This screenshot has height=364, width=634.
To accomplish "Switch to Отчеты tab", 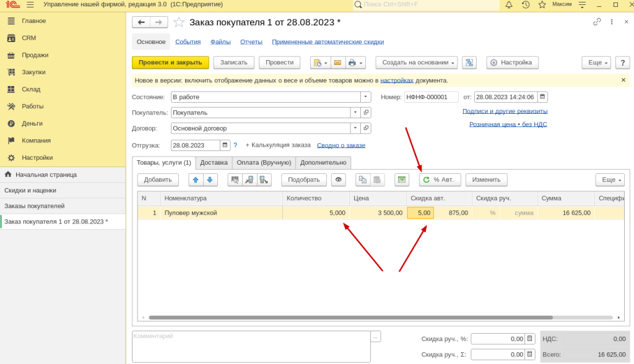I will tap(251, 41).
